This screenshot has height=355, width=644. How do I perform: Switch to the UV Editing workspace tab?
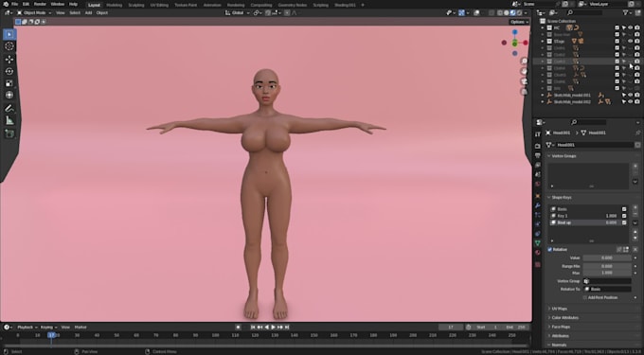(x=159, y=5)
